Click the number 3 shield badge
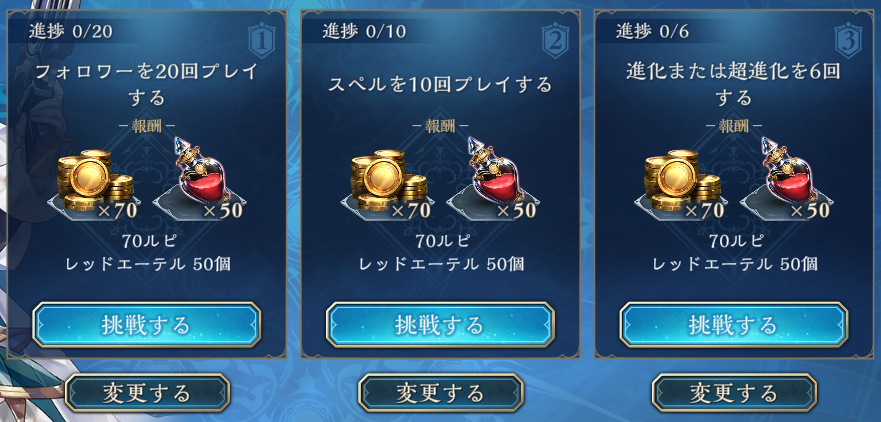The width and height of the screenshot is (881, 422). [849, 40]
